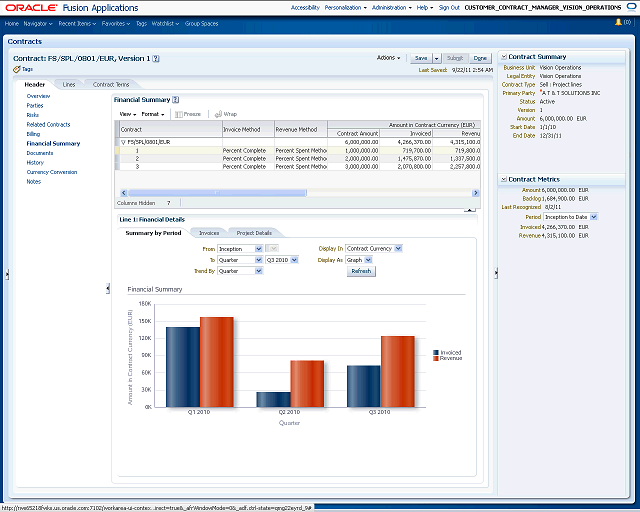Click the Invoice Method column header
This screenshot has height=512, width=640.
click(x=248, y=129)
